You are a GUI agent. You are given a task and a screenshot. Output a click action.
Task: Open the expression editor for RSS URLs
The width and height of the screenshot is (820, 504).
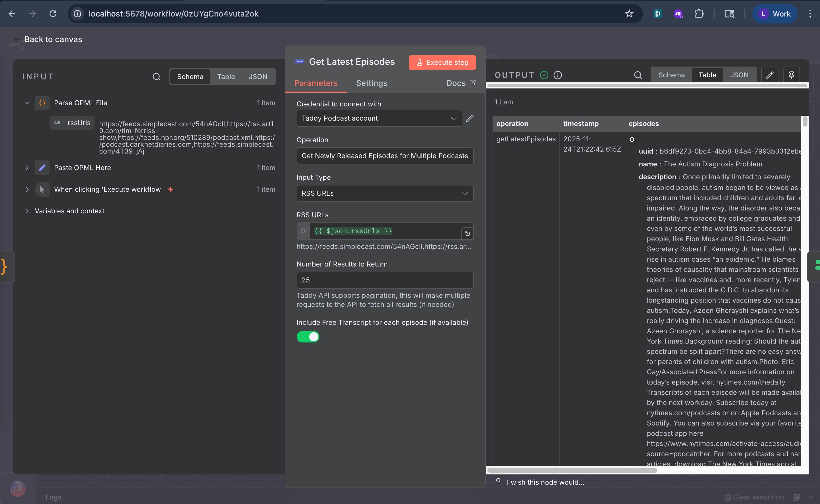tap(467, 233)
